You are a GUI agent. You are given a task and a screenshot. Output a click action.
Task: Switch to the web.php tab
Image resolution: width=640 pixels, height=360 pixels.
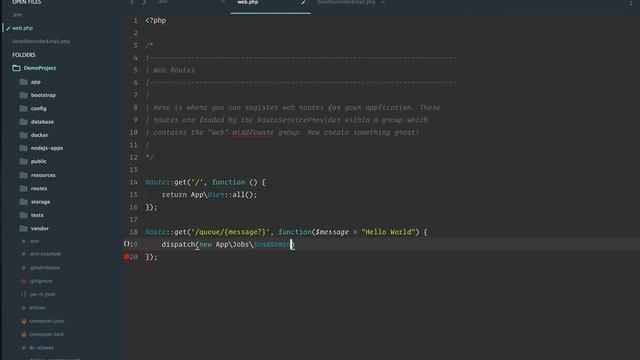click(248, 2)
